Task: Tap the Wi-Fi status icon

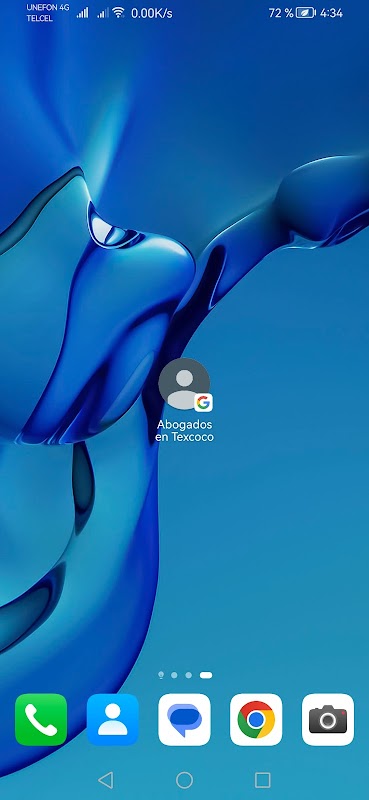Action: click(118, 12)
